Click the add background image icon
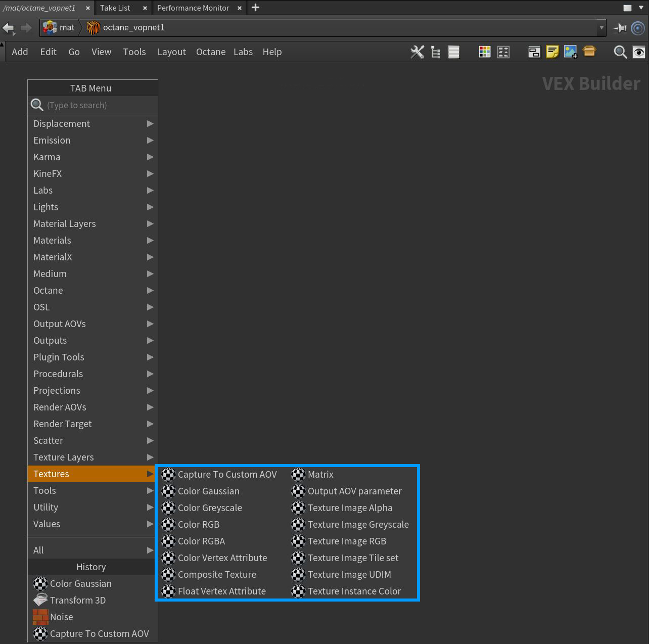 pyautogui.click(x=571, y=52)
